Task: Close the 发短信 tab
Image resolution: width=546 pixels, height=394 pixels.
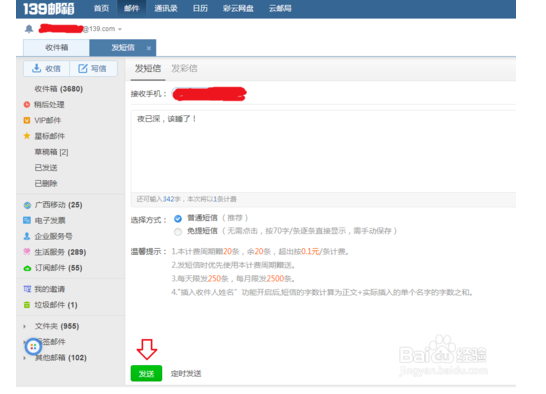Action: (149, 48)
